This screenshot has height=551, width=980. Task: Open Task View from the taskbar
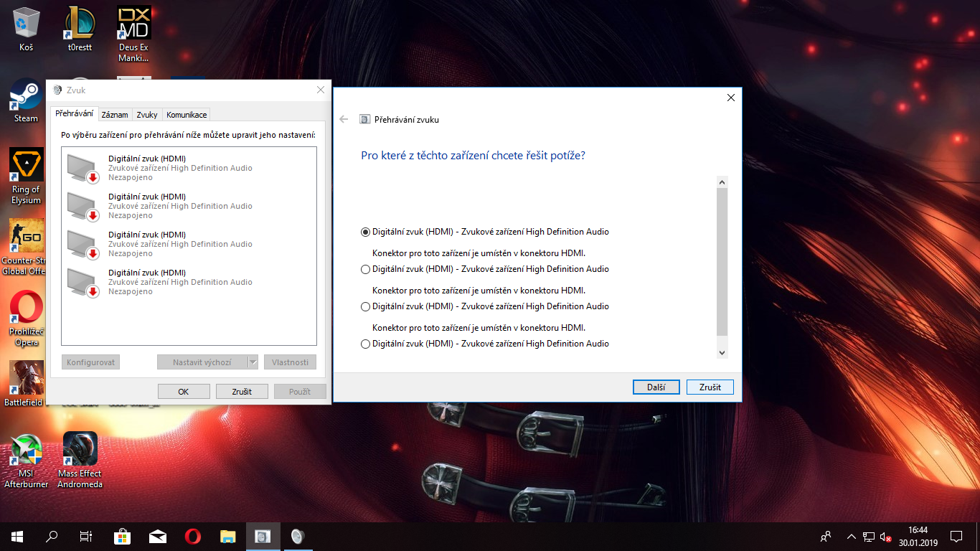point(86,536)
